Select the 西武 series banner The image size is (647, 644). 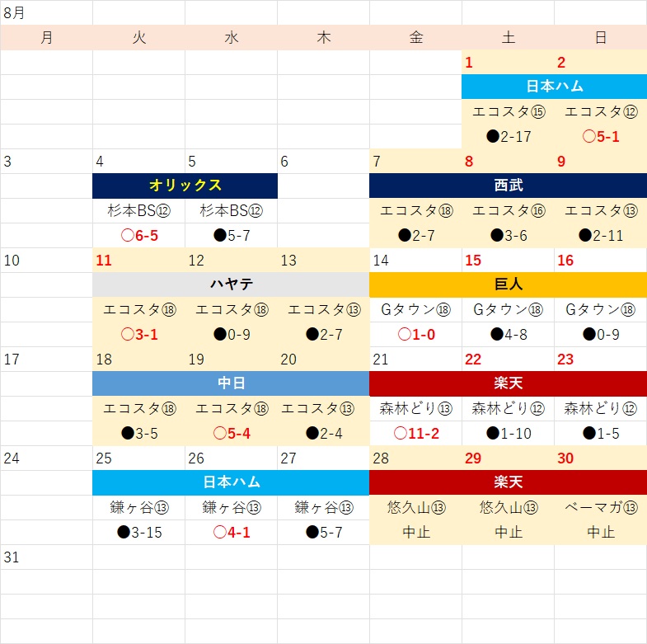pos(508,186)
